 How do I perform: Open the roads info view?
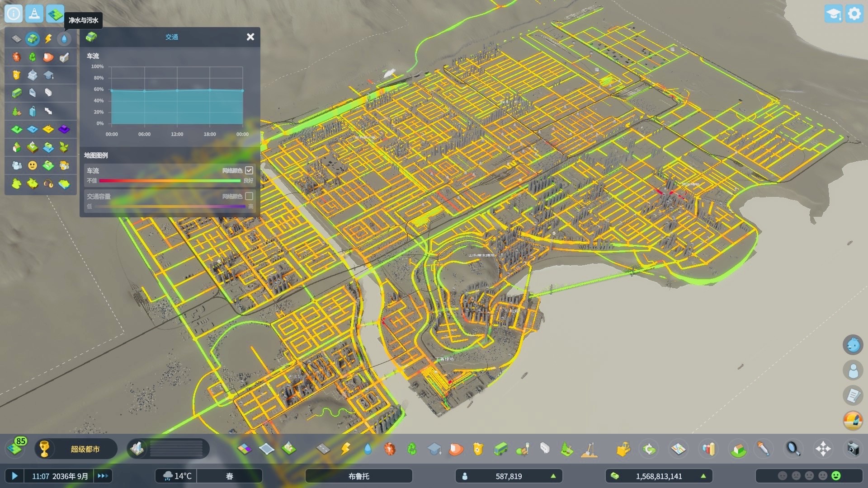pos(16,39)
